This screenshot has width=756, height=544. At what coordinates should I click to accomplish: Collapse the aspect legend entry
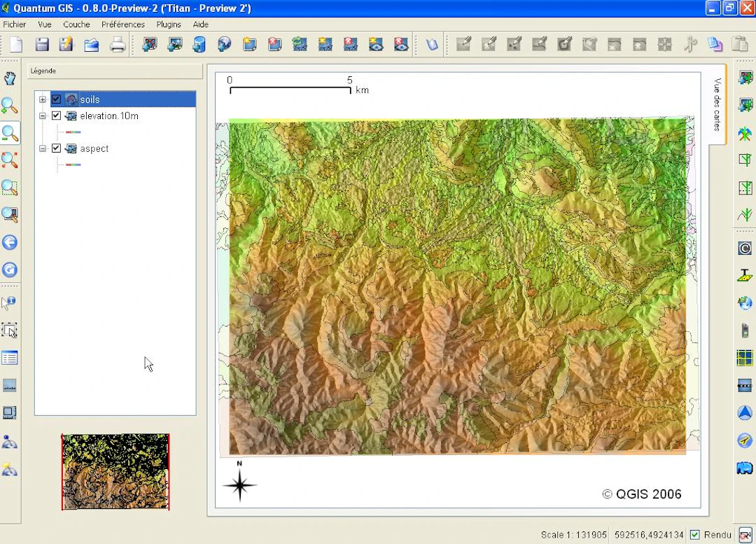[43, 148]
